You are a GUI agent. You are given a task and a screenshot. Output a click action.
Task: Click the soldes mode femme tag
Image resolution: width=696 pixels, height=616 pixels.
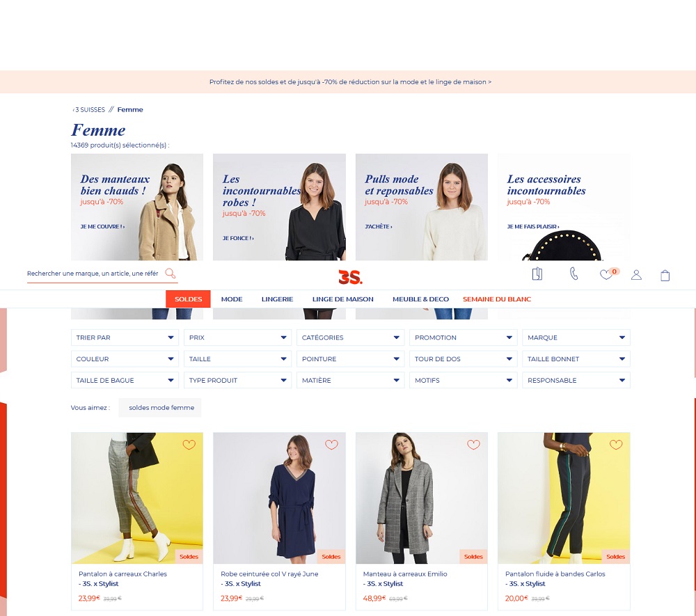pos(161,407)
